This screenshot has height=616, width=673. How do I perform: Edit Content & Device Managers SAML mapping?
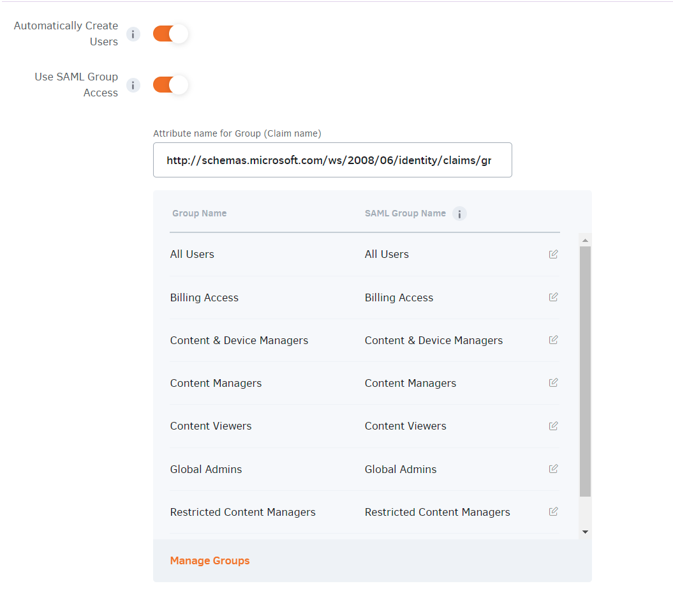[x=553, y=340]
